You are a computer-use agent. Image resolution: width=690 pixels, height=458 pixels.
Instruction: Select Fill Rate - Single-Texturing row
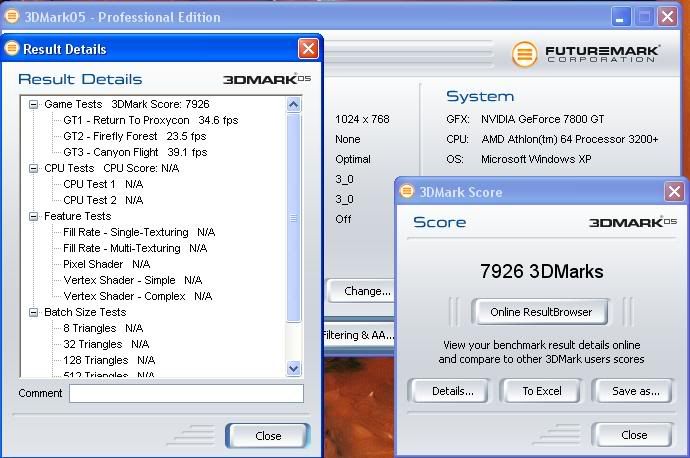click(139, 232)
